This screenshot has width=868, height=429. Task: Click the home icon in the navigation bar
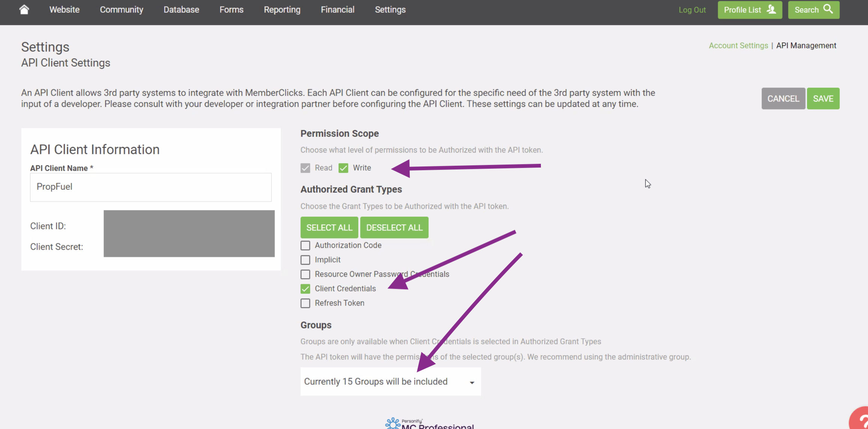point(24,9)
